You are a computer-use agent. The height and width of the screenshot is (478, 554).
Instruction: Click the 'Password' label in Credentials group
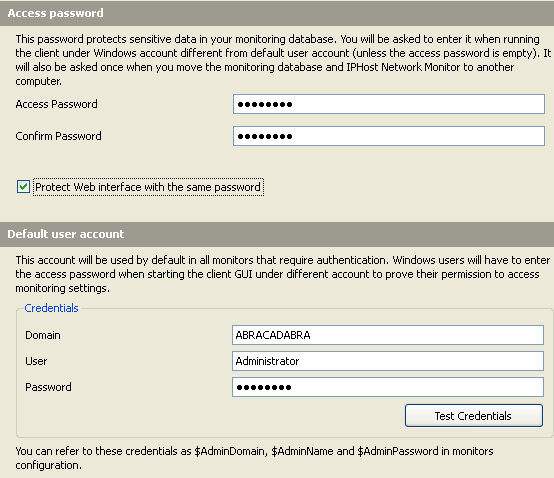pyautogui.click(x=48, y=387)
